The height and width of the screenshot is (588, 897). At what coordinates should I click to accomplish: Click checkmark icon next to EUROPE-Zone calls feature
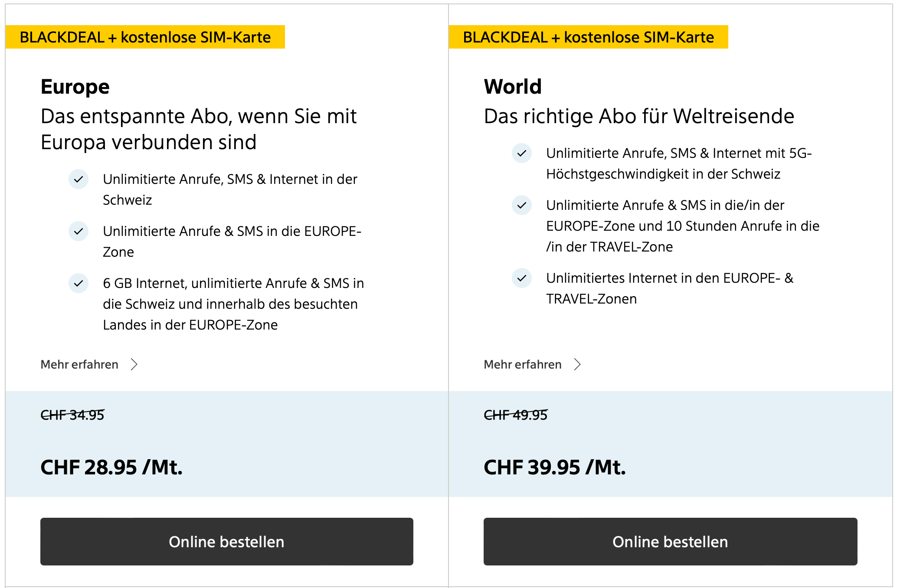[79, 231]
